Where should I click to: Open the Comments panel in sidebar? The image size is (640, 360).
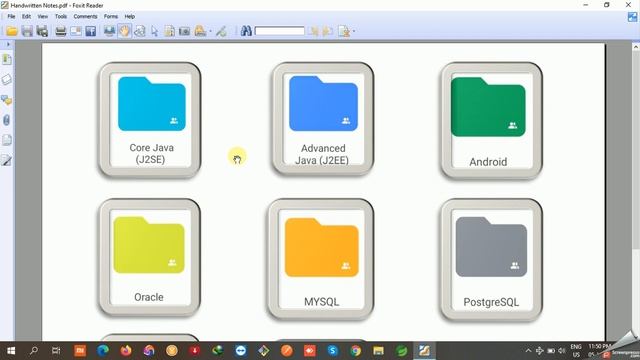pos(7,100)
